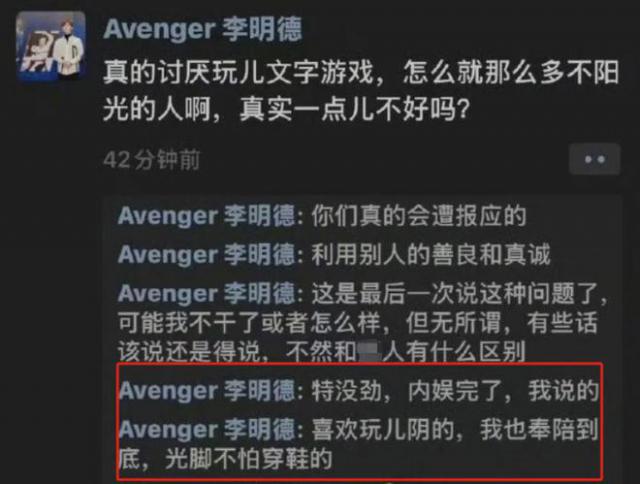
Task: Reply to comment 你们真的会遭报应的
Action: (x=419, y=216)
